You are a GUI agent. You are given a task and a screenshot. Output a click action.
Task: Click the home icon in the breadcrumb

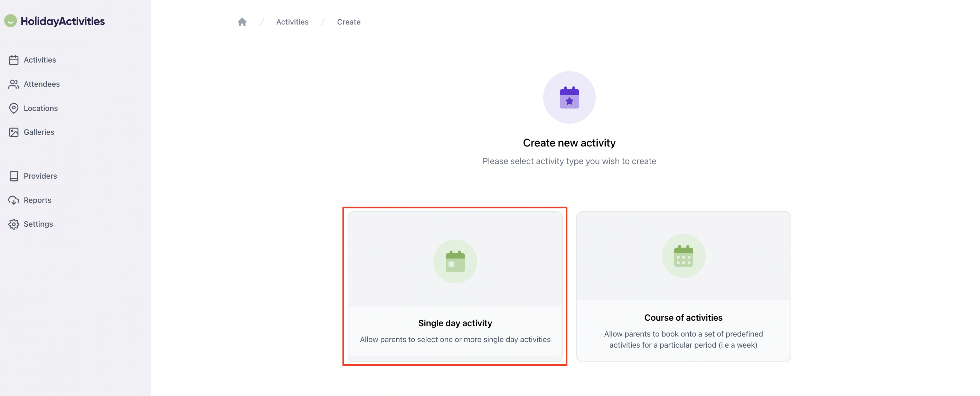(242, 22)
